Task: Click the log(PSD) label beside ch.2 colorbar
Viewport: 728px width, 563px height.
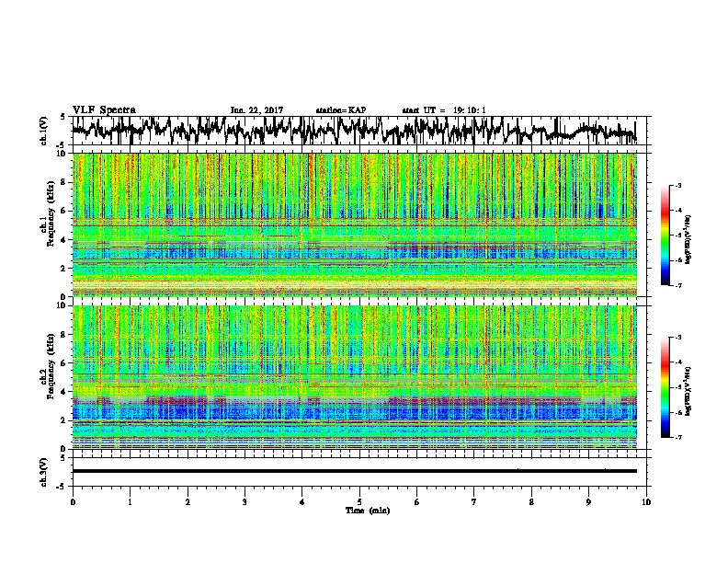Action: click(688, 391)
